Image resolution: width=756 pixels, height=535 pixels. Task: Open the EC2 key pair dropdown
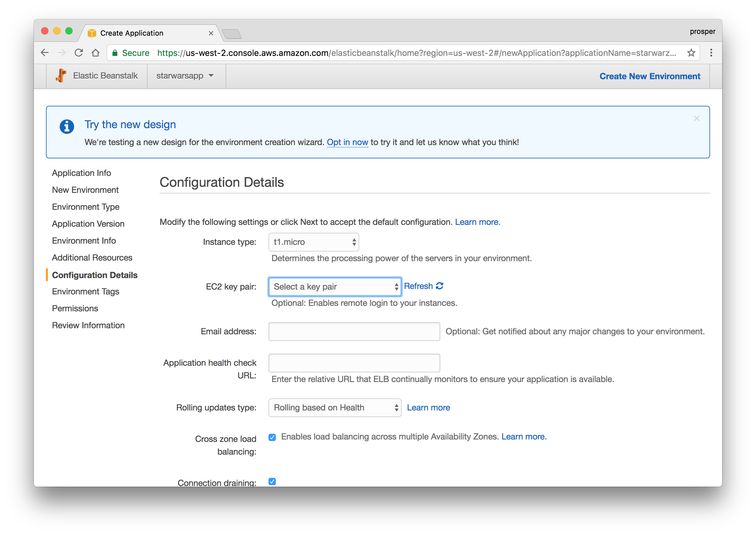335,287
